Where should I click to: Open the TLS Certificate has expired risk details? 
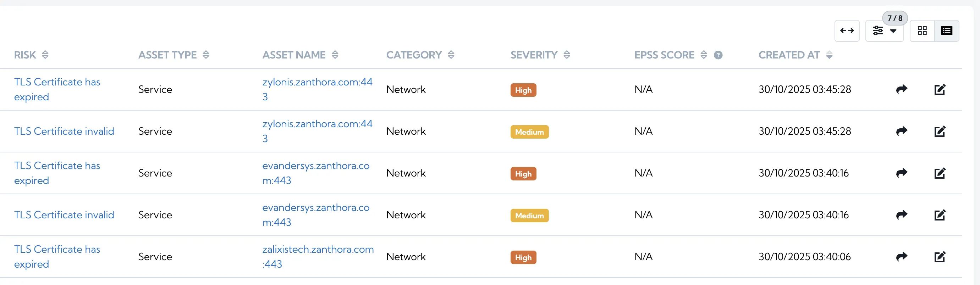(57, 89)
